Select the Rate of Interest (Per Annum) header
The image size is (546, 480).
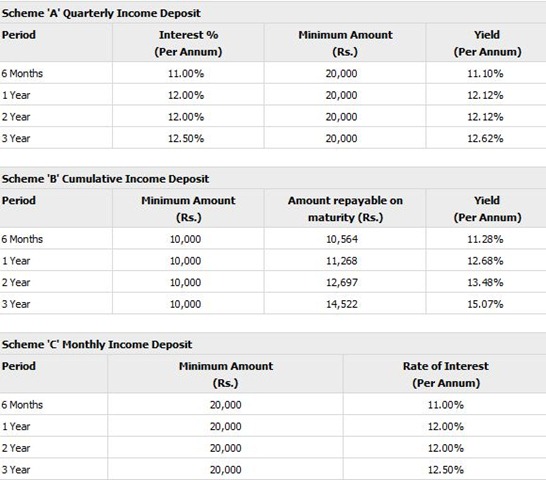point(446,374)
